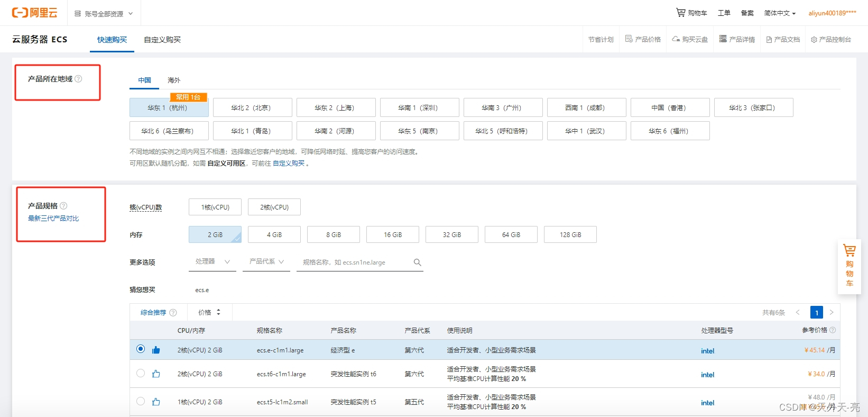Click 自定义购买 link in region note
The width and height of the screenshot is (868, 417).
[x=289, y=164]
